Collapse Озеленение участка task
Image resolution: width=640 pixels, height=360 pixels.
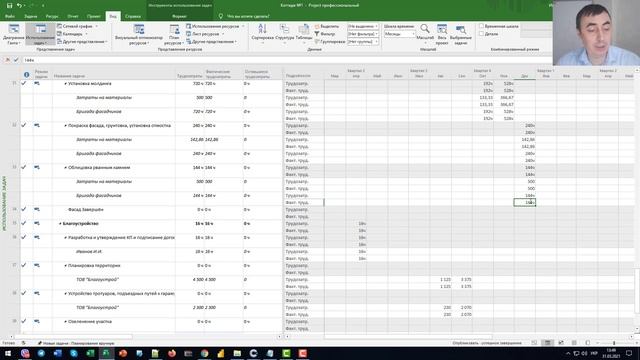pyautogui.click(x=65, y=322)
